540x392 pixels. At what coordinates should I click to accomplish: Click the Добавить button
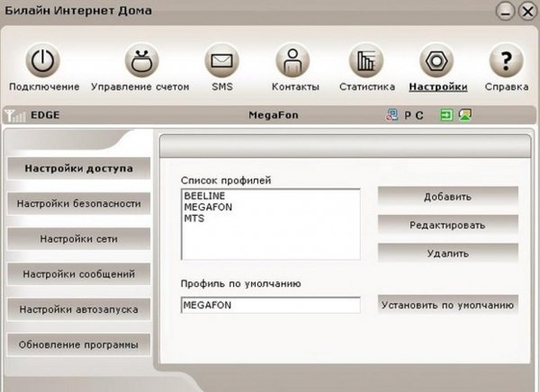[x=447, y=197]
